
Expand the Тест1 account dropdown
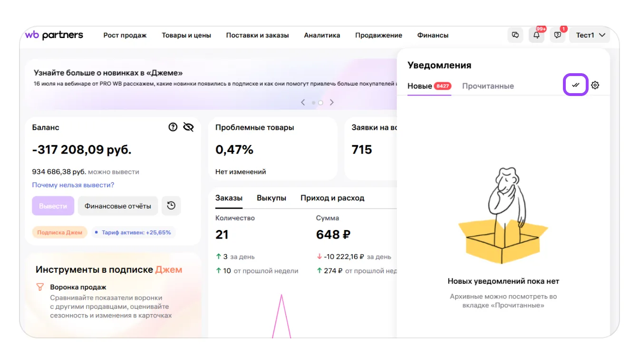point(590,35)
